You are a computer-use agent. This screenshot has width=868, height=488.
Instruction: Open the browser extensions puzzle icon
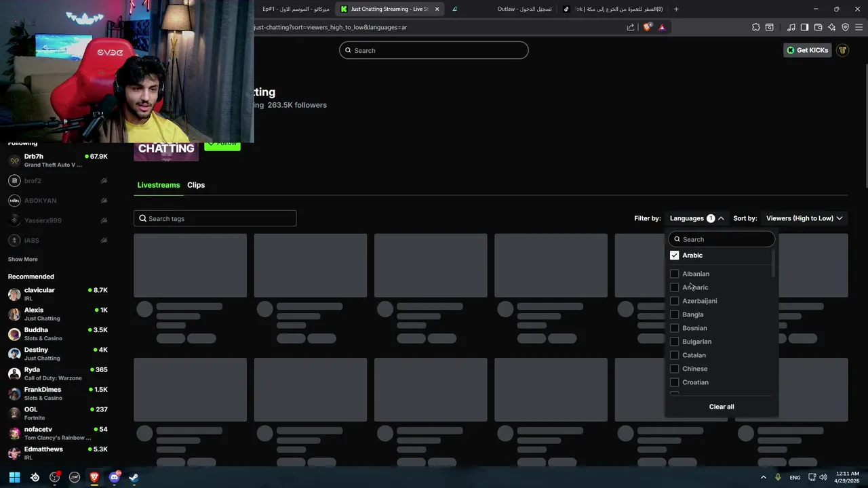pos(756,27)
